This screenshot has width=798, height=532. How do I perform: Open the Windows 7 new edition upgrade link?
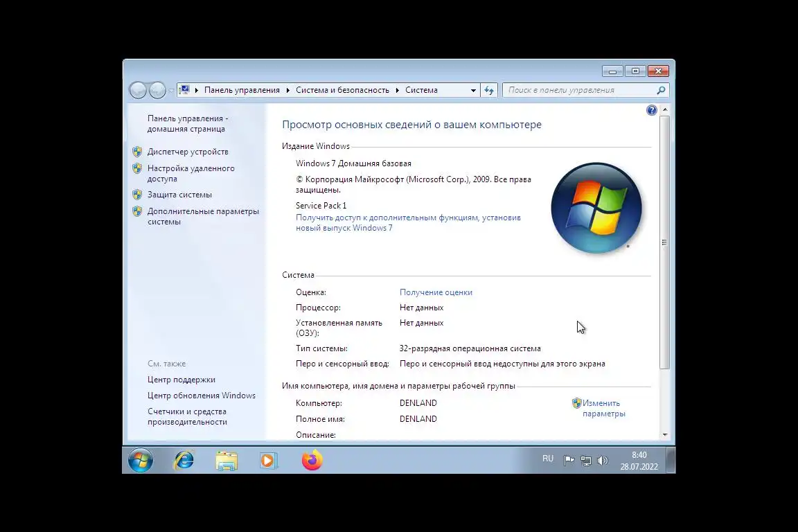(408, 222)
